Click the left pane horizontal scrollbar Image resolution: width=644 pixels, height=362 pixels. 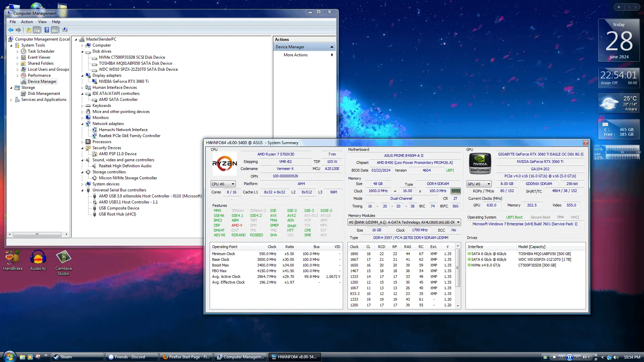coord(38,234)
